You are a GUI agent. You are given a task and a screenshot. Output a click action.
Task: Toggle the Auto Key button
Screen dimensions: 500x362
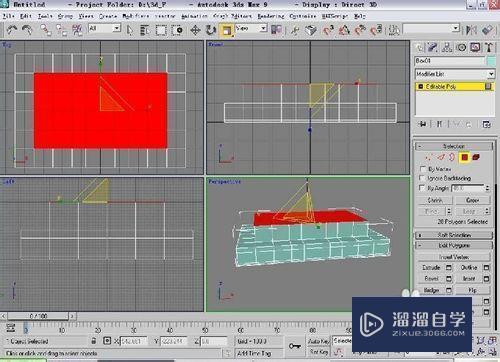318,341
